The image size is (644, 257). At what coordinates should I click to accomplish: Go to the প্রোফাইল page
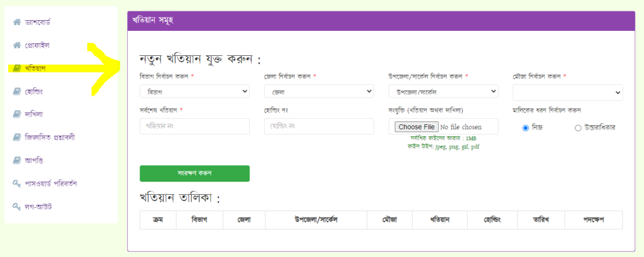(37, 45)
